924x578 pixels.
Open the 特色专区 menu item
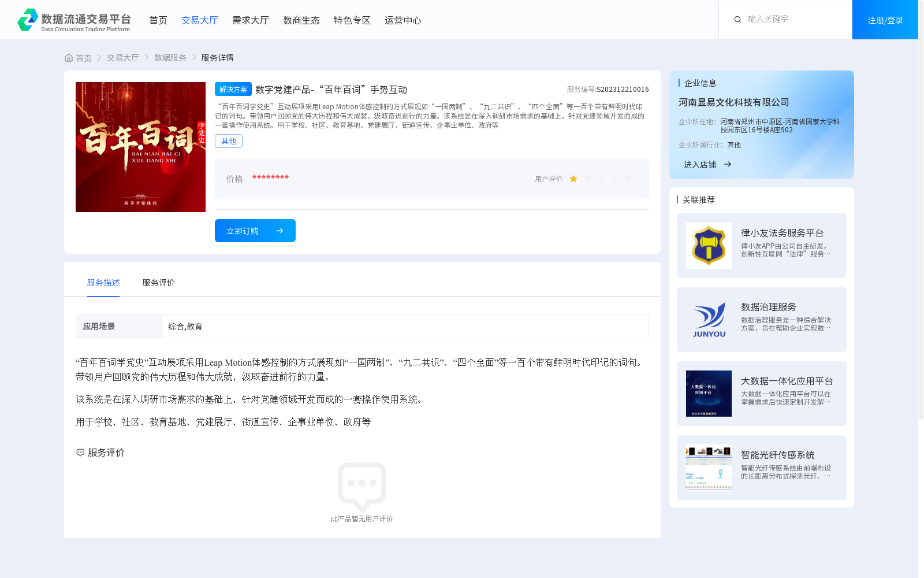point(352,20)
